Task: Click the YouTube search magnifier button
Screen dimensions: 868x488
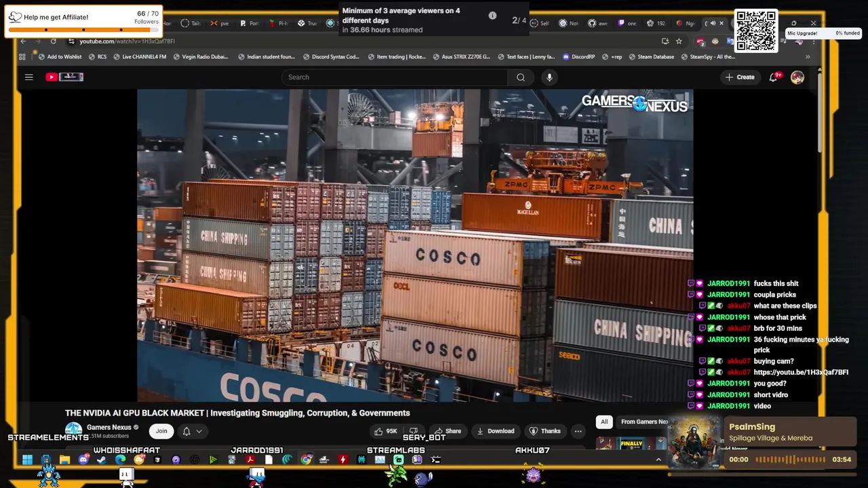Action: click(x=521, y=77)
